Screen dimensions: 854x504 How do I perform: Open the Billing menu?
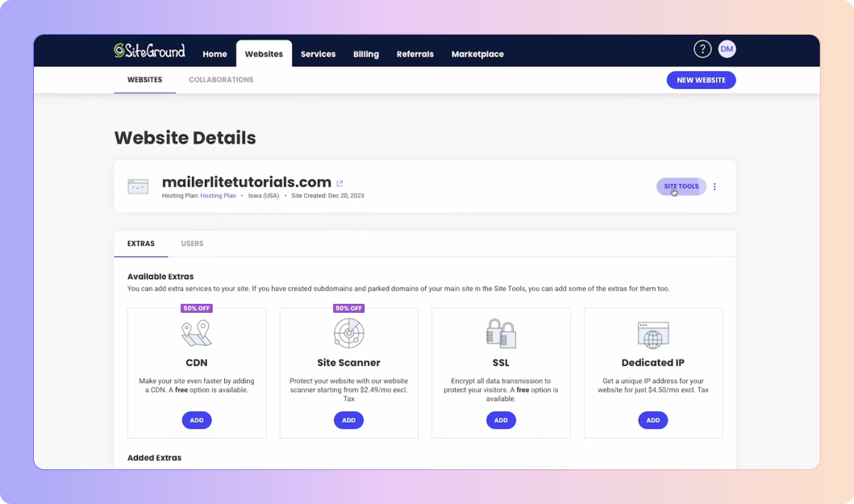pos(366,54)
